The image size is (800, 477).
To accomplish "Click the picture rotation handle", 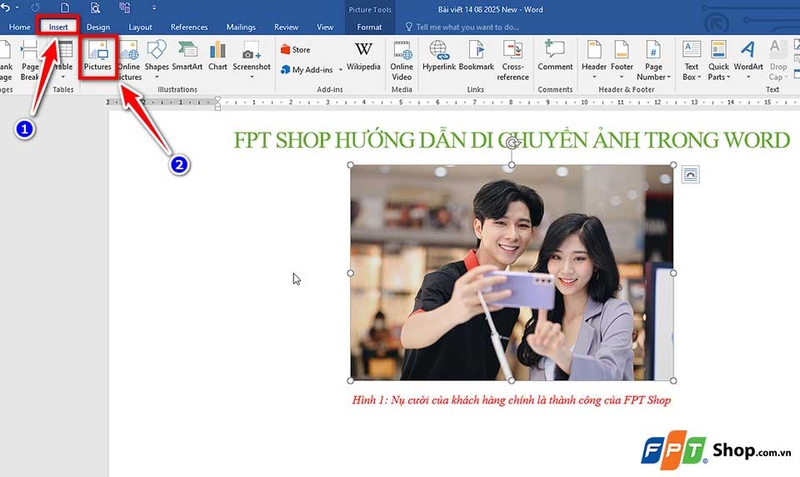I will pos(512,144).
